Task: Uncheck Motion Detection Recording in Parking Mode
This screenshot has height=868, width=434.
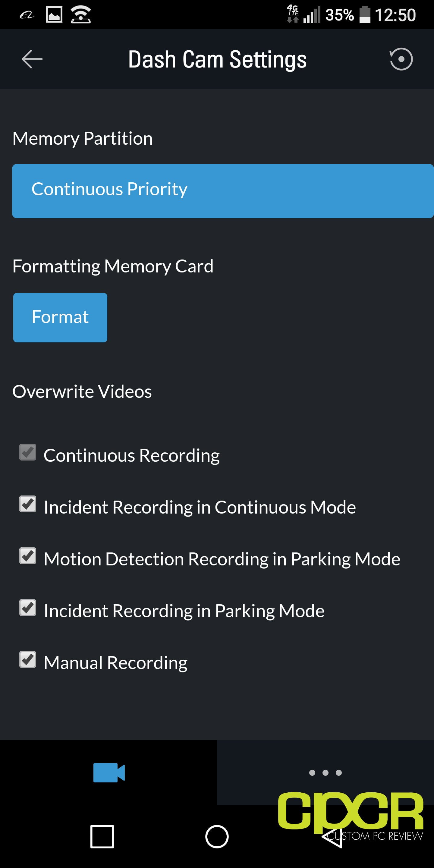Action: (28, 556)
